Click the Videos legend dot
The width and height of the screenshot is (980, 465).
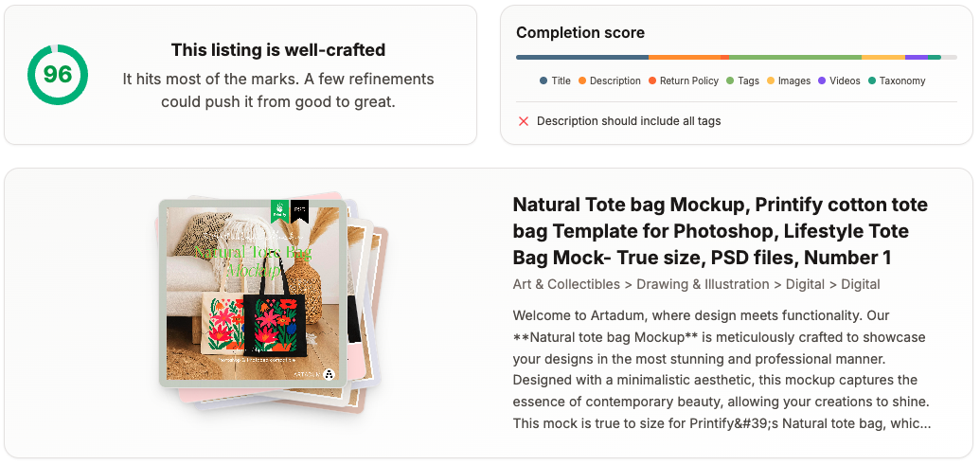pos(822,81)
